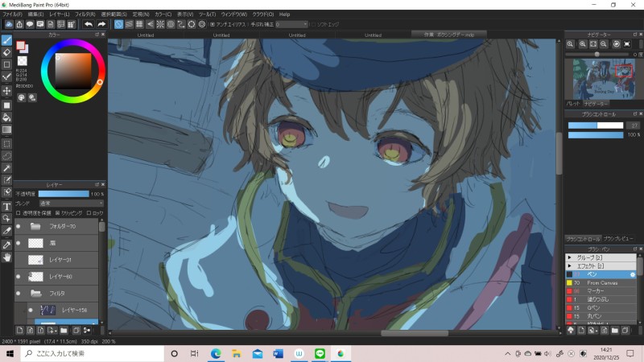Select the Dot/shape tool below eraser
The width and height of the screenshot is (644, 362).
point(6,64)
